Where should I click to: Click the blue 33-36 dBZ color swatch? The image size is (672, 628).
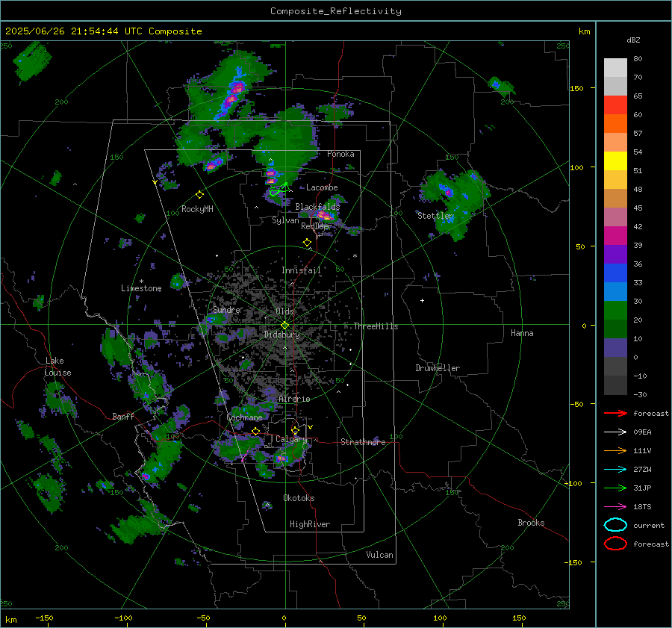(615, 273)
